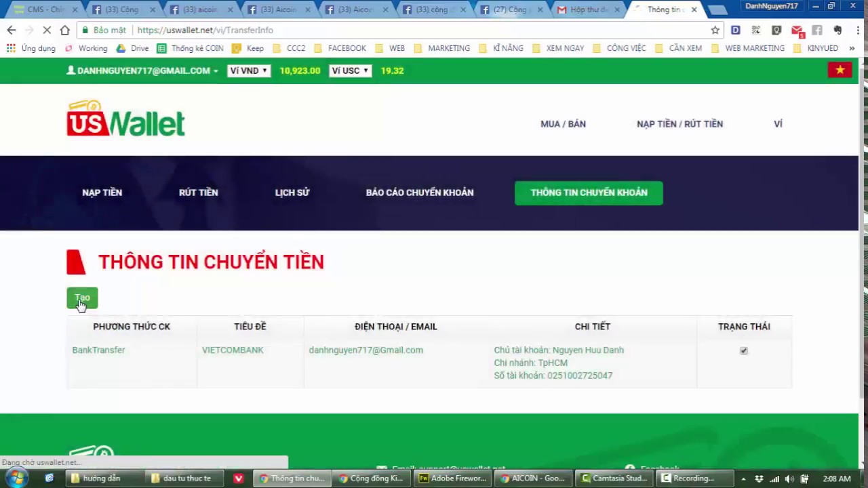The width and height of the screenshot is (868, 488).
Task: Click the USWallet logo
Action: [x=125, y=119]
